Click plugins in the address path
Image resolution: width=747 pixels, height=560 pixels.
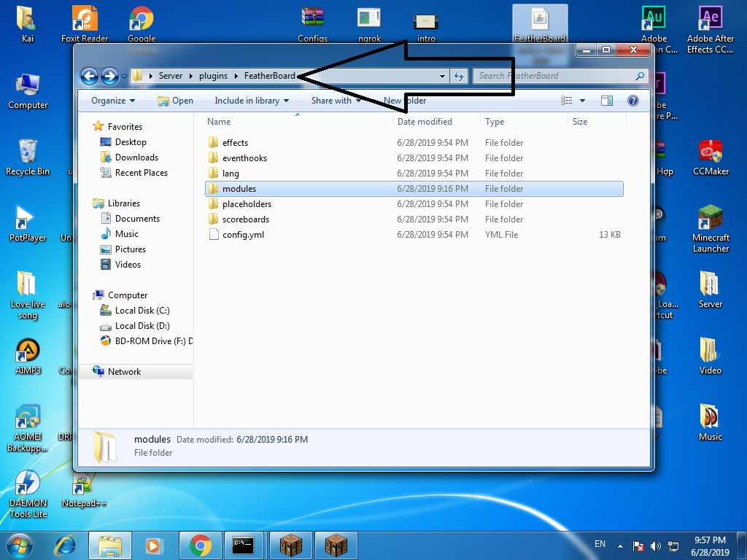tap(213, 76)
